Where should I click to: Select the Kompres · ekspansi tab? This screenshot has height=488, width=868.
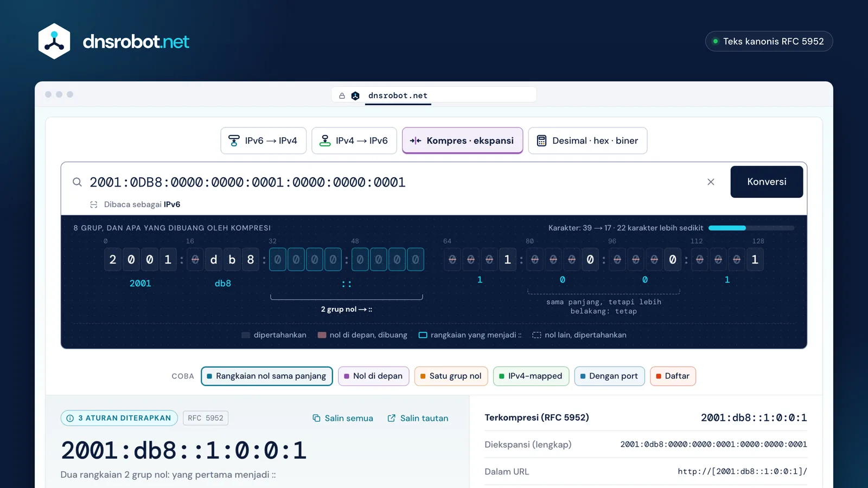(462, 141)
